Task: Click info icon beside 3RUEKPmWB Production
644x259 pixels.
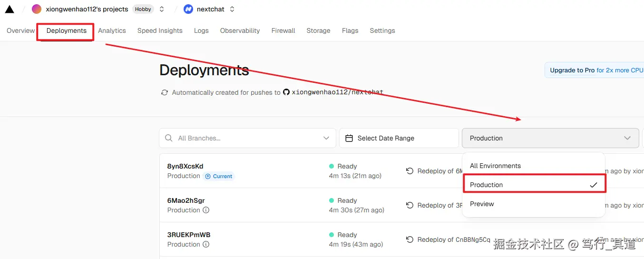Action: tap(206, 244)
